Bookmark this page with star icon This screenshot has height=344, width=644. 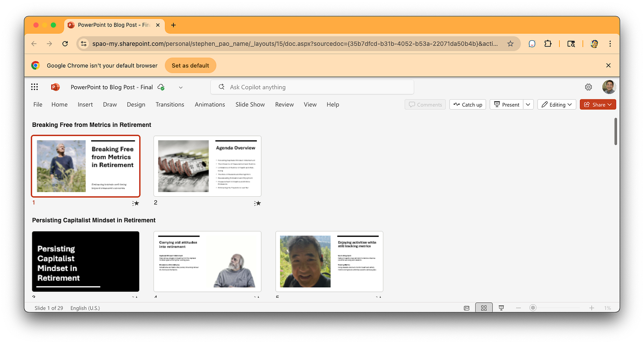tap(510, 44)
